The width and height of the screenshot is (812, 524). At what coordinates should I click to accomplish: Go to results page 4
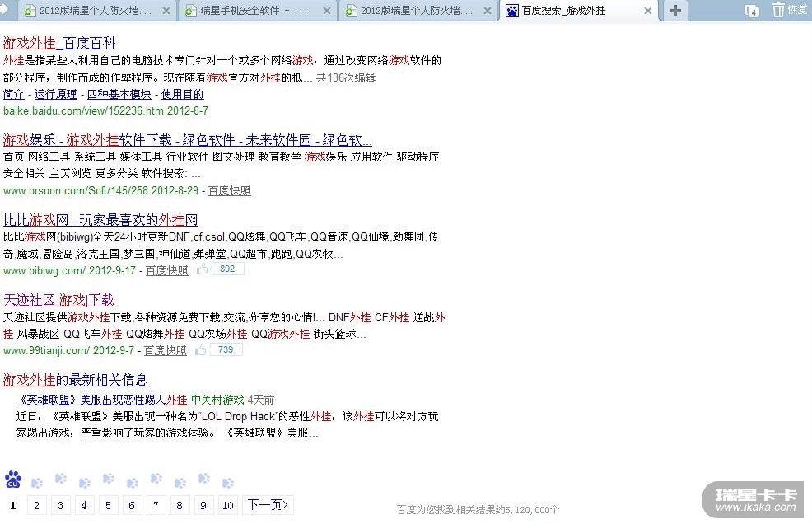[84, 505]
